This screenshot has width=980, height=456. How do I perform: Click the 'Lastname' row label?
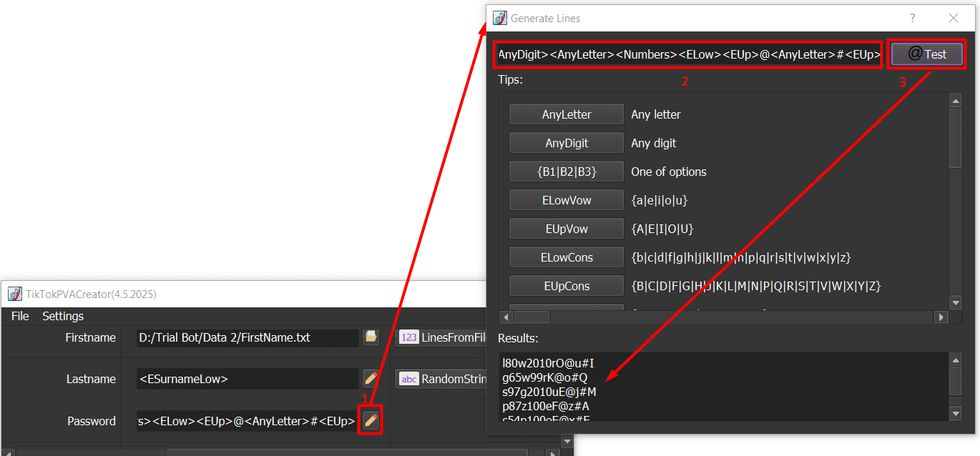pyautogui.click(x=91, y=379)
